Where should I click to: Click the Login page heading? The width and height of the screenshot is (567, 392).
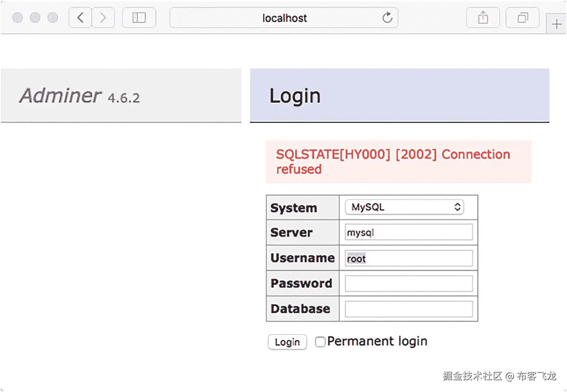(x=295, y=96)
